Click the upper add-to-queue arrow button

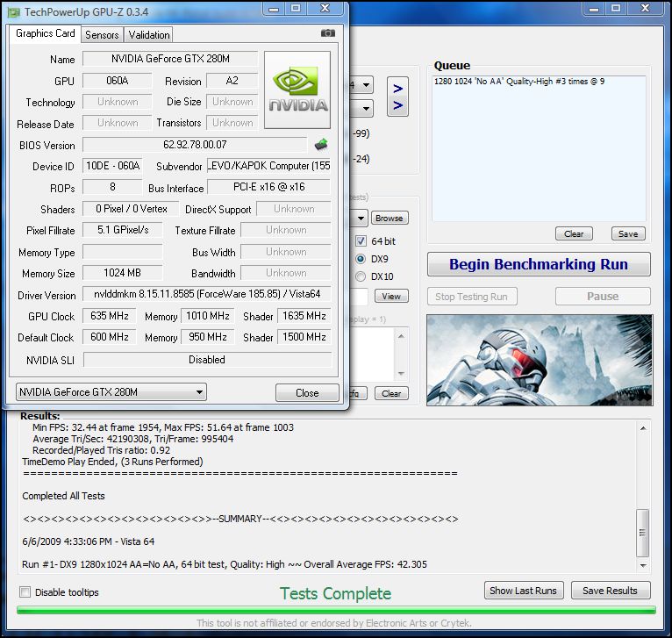pos(397,89)
